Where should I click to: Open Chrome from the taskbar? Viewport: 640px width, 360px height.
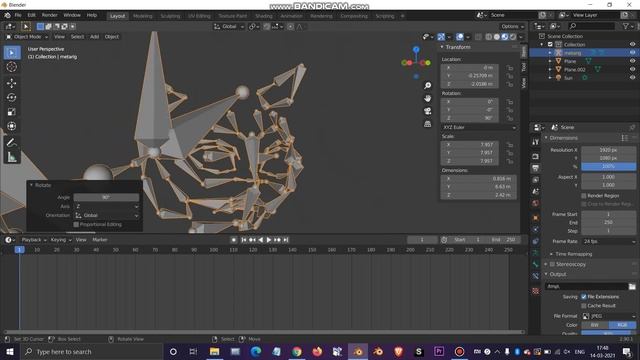coord(297,351)
